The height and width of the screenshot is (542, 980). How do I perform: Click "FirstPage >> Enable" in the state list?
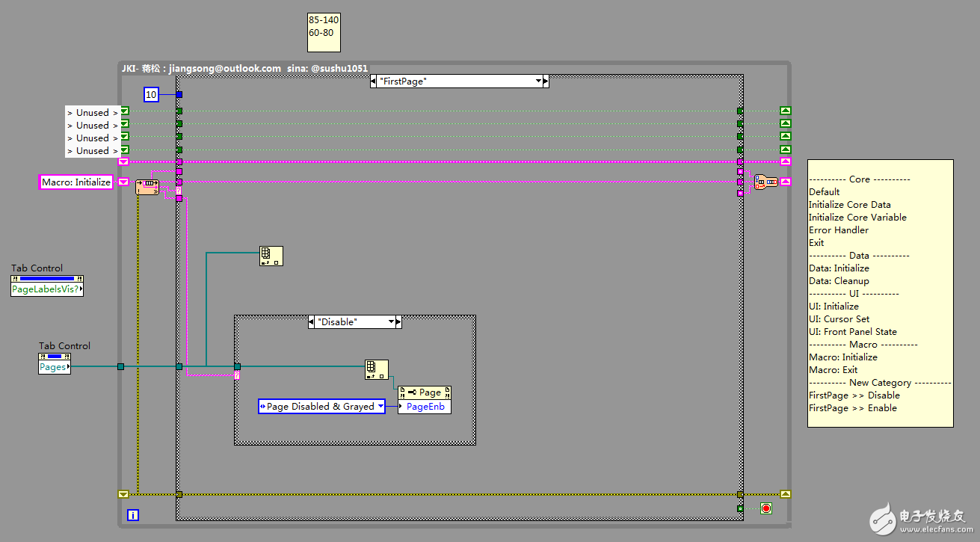[853, 408]
